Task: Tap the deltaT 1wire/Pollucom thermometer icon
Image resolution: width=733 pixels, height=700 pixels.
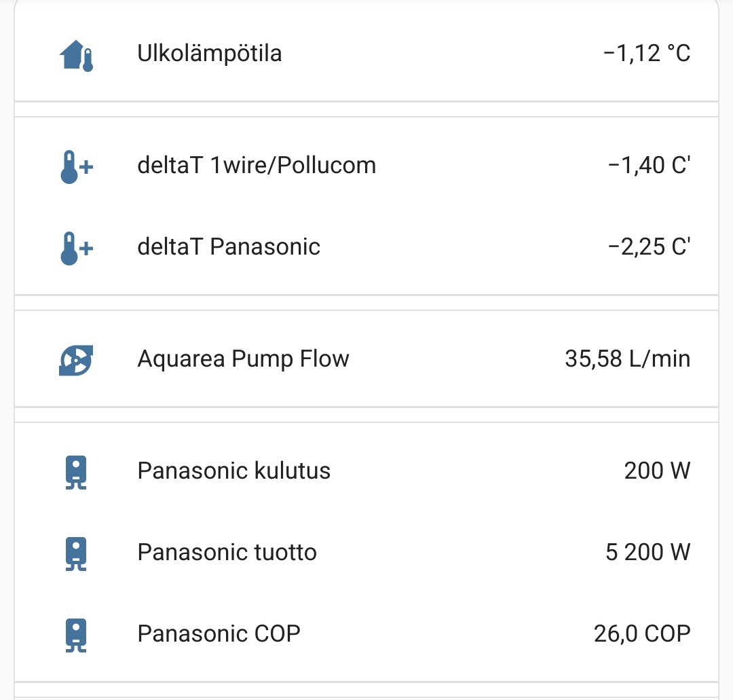Action: pyautogui.click(x=76, y=166)
